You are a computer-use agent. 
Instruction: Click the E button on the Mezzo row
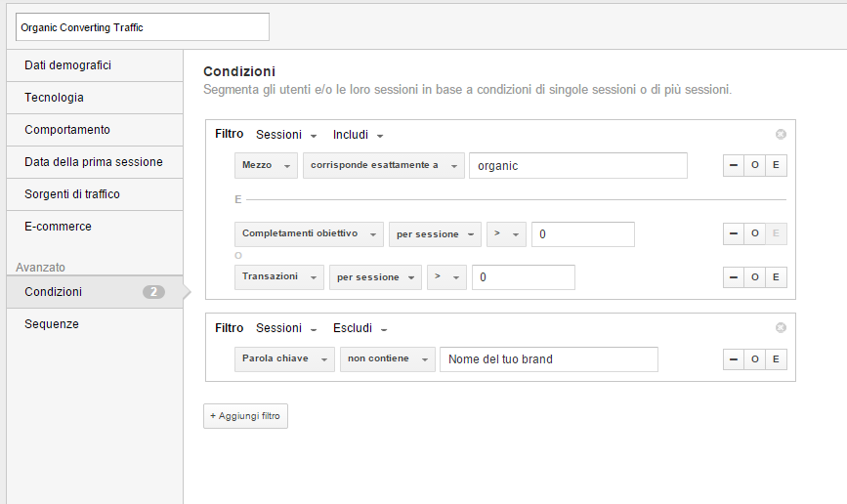pyautogui.click(x=776, y=166)
